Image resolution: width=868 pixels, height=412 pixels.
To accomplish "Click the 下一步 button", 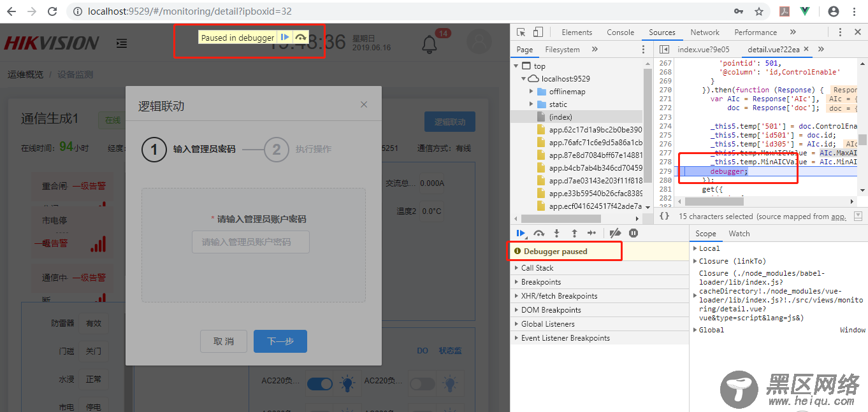I will pyautogui.click(x=280, y=341).
